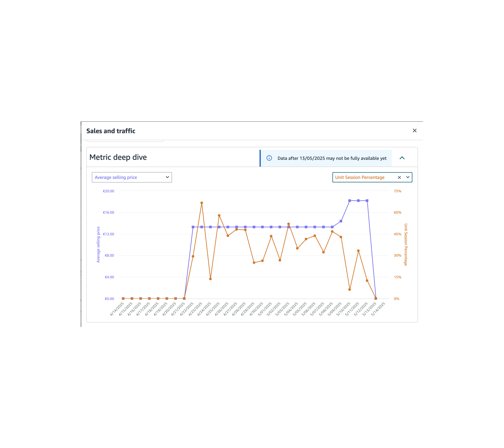Screen dimensions: 504x448
Task: Click the orange data point on 4/25/2025
Action: coord(219,215)
